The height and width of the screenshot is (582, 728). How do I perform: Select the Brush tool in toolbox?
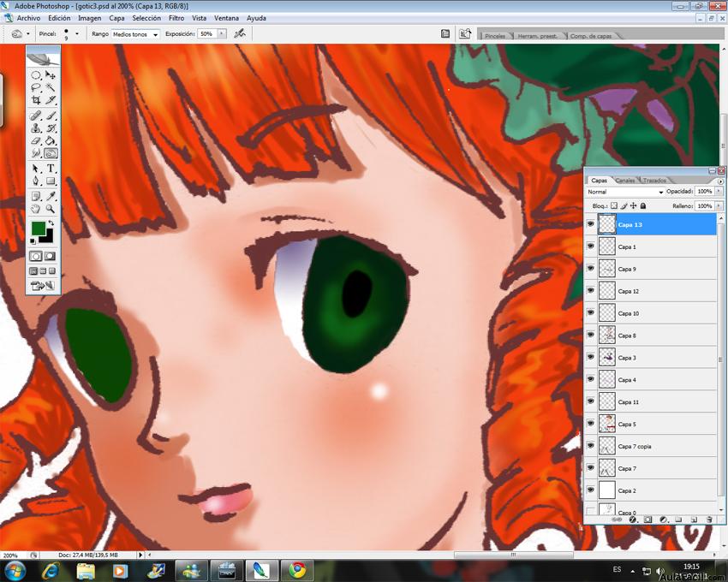pyautogui.click(x=51, y=115)
